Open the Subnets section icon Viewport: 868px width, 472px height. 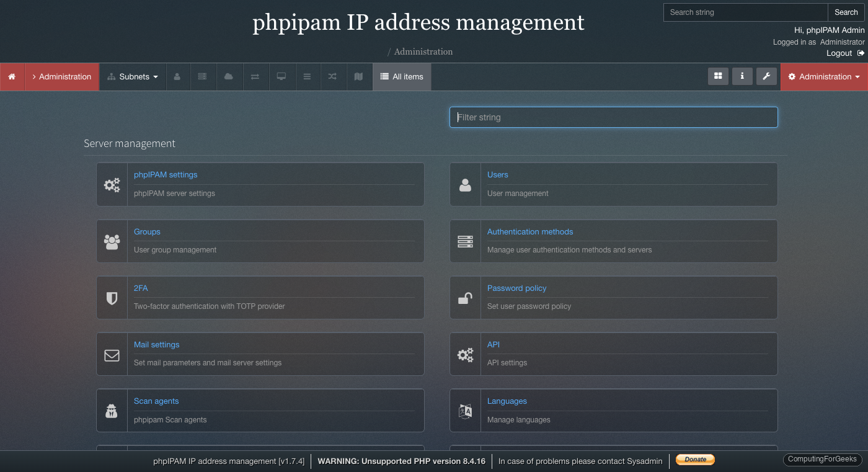[x=112, y=76]
